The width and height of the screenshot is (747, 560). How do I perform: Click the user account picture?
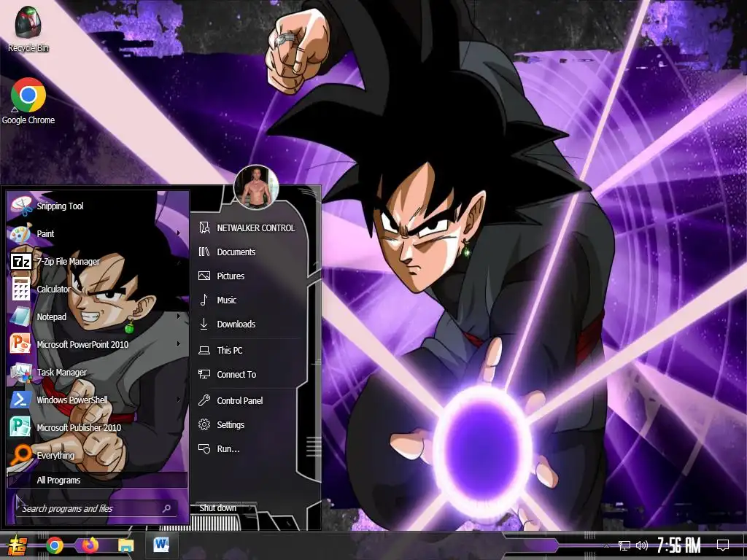point(256,187)
